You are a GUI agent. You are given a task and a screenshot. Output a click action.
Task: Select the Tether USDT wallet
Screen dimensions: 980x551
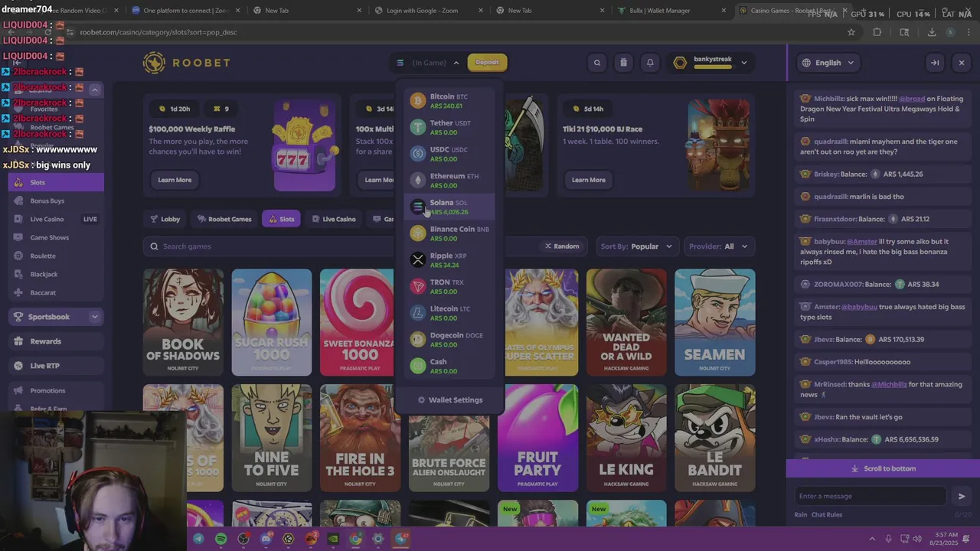coord(449,127)
